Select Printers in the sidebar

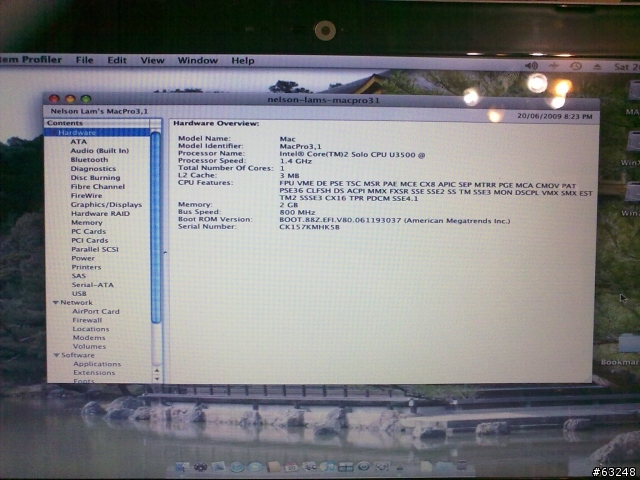pos(86,267)
